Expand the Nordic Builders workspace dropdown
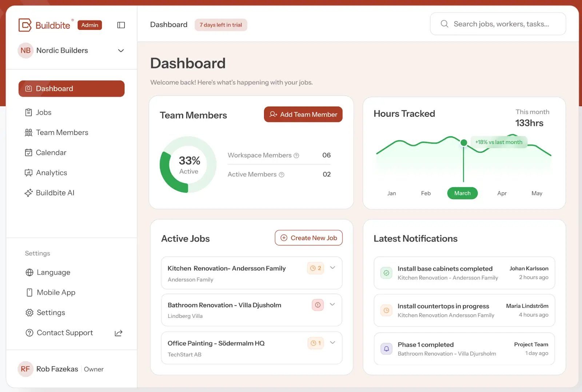582x392 pixels. 120,51
